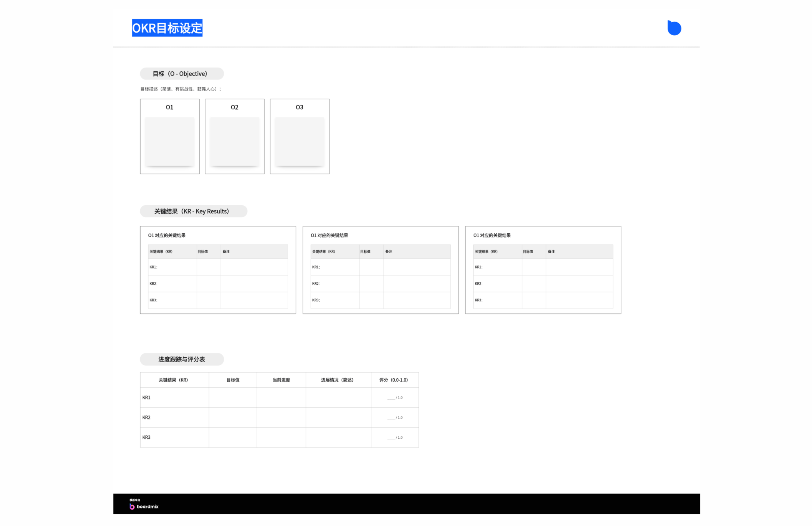This screenshot has height=526, width=812.
Task: Click the blank sticky note under O2
Action: tap(235, 141)
